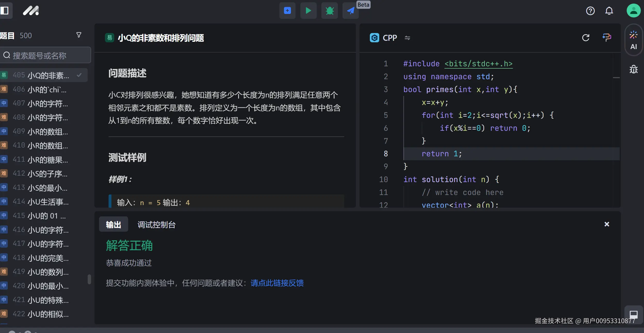
Task: Submit solution with the paper plane icon
Action: (350, 11)
